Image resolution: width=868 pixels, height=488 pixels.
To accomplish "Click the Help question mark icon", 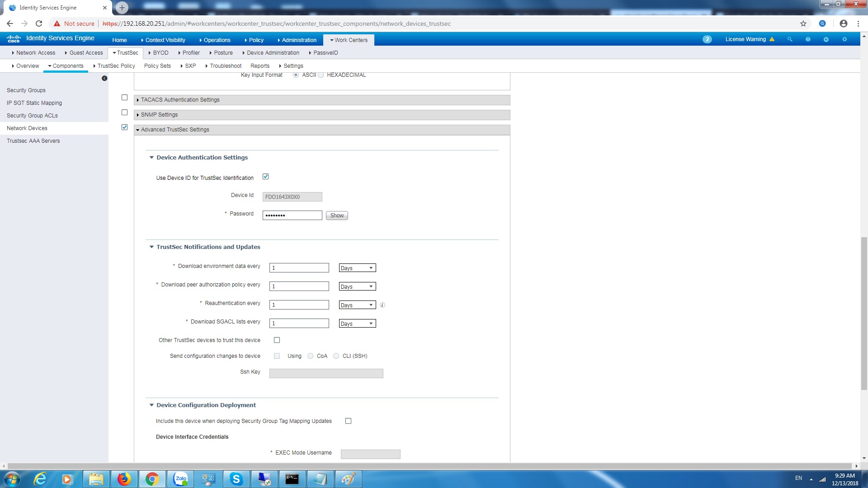I will (x=808, y=39).
